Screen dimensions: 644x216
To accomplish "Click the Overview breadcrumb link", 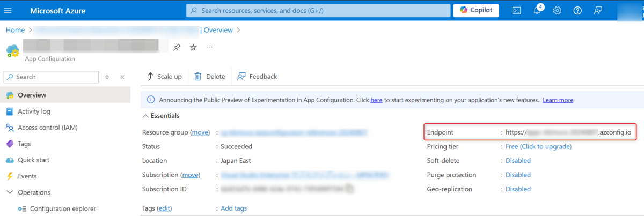I will tap(218, 30).
